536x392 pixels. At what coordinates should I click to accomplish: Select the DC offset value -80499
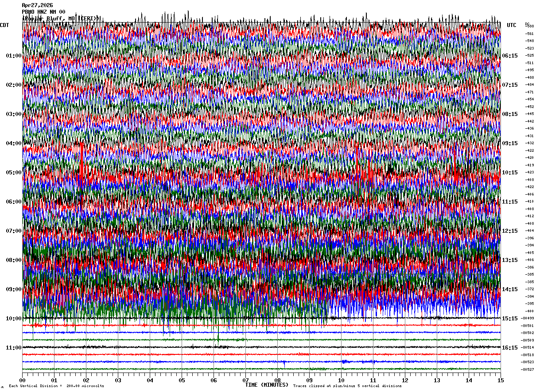coord(528,319)
